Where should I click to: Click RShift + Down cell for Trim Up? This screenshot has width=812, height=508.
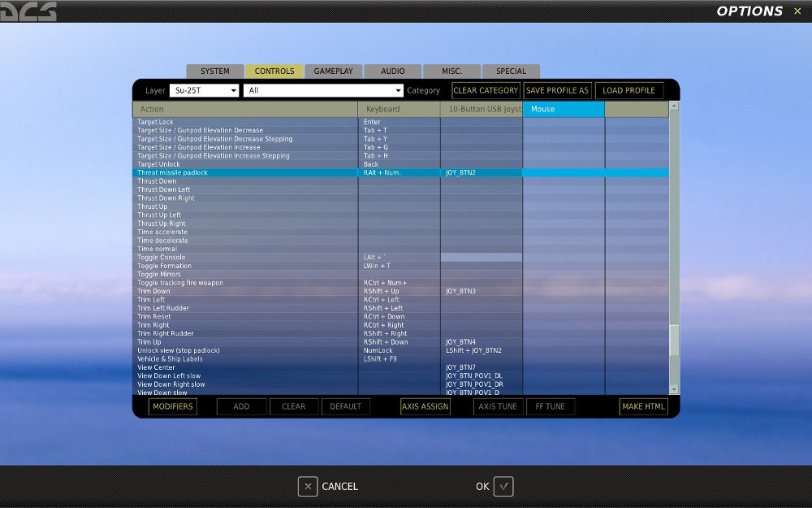(399, 342)
